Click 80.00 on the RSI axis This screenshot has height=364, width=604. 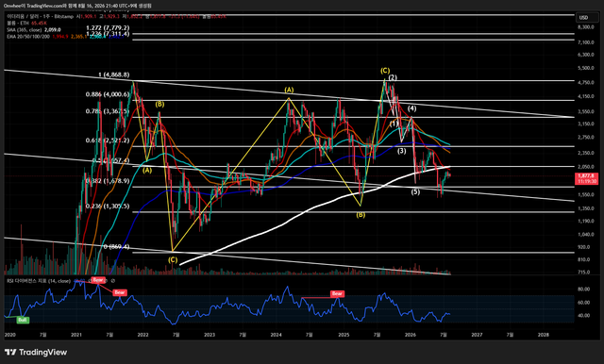(584, 289)
